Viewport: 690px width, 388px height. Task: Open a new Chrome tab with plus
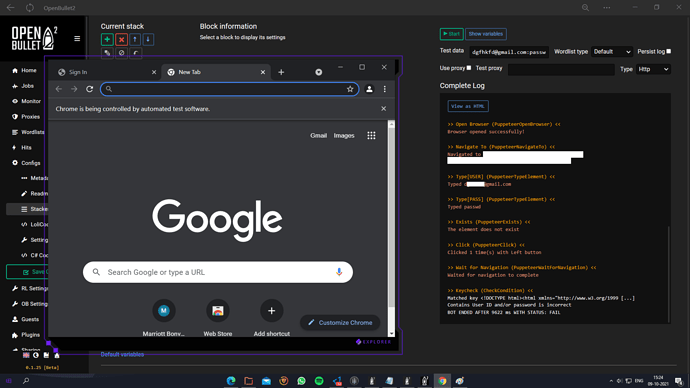[281, 72]
